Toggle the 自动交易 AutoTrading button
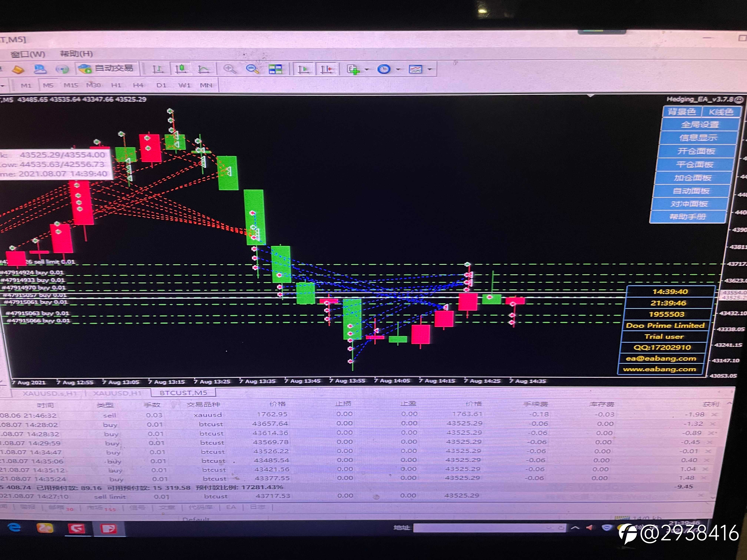The height and width of the screenshot is (560, 747). pos(106,69)
